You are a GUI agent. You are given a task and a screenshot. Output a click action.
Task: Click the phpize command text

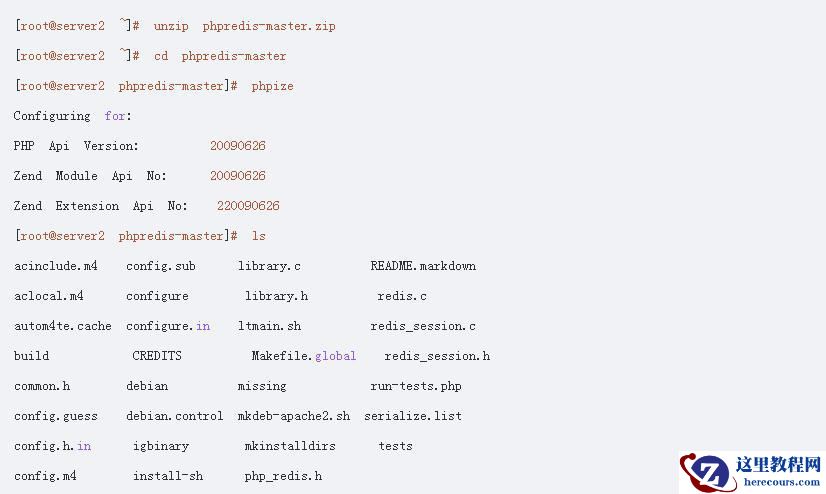click(x=272, y=86)
